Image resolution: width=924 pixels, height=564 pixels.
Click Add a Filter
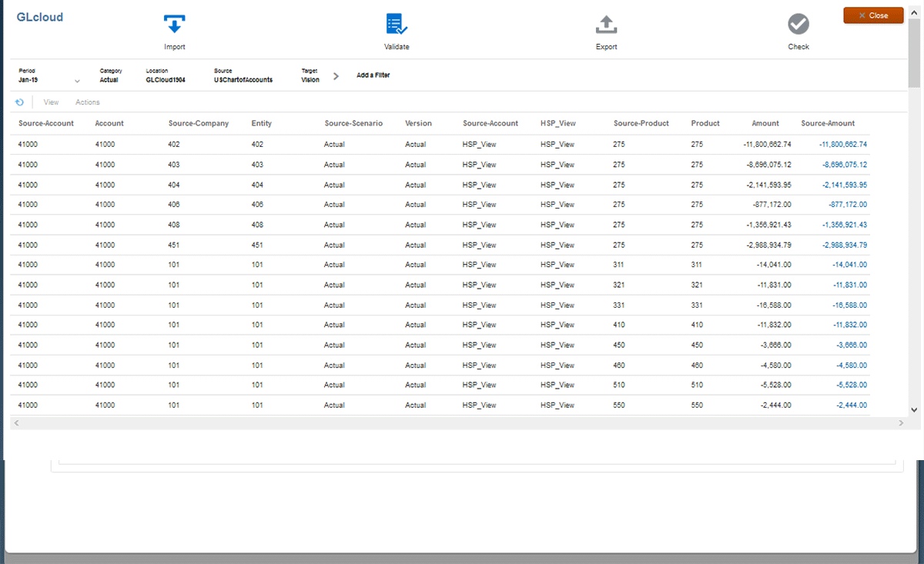click(x=373, y=75)
